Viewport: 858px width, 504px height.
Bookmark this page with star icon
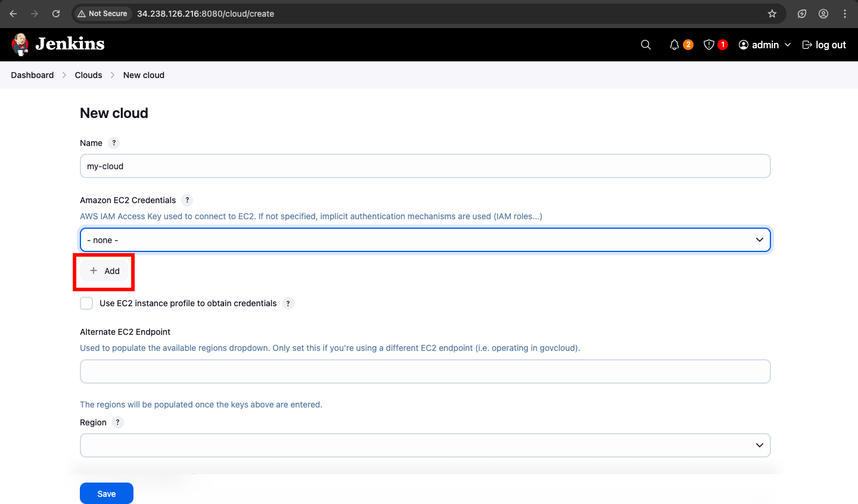772,14
